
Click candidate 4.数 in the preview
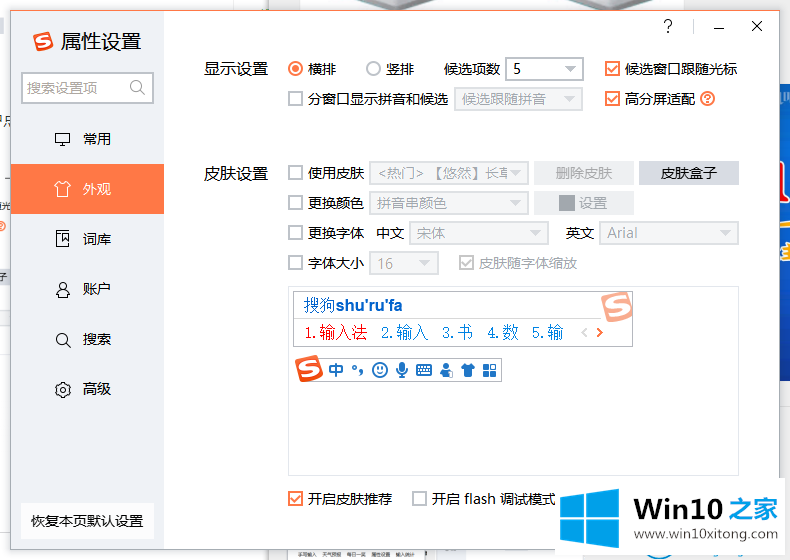tap(503, 333)
